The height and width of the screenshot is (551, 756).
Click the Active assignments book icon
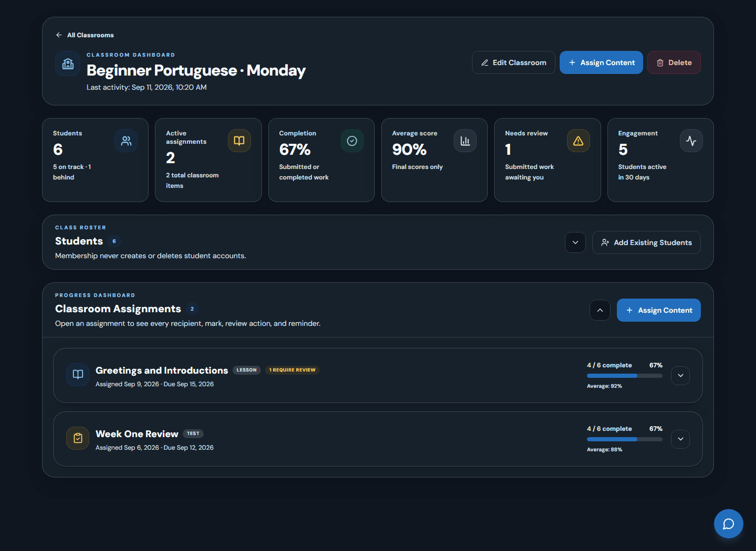(x=239, y=141)
